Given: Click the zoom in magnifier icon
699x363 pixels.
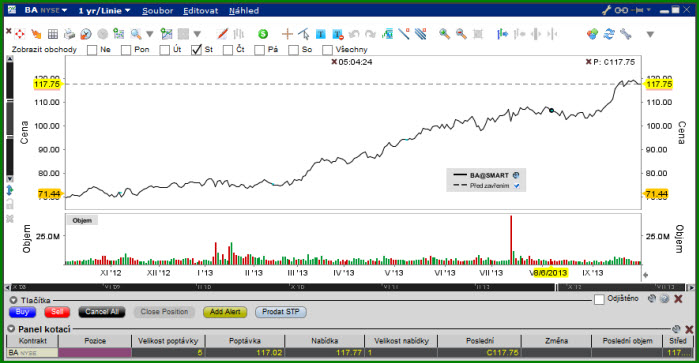Looking at the screenshot, I should coord(444,34).
